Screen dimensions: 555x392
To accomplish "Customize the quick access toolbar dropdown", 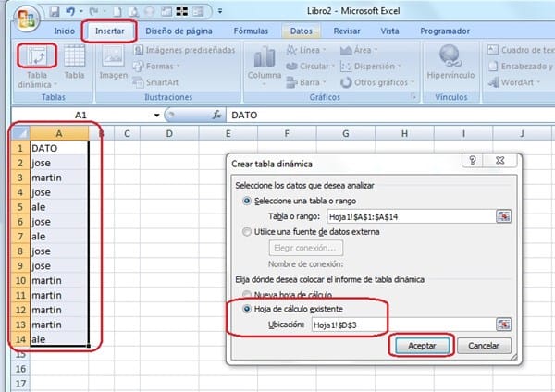I will tap(220, 11).
